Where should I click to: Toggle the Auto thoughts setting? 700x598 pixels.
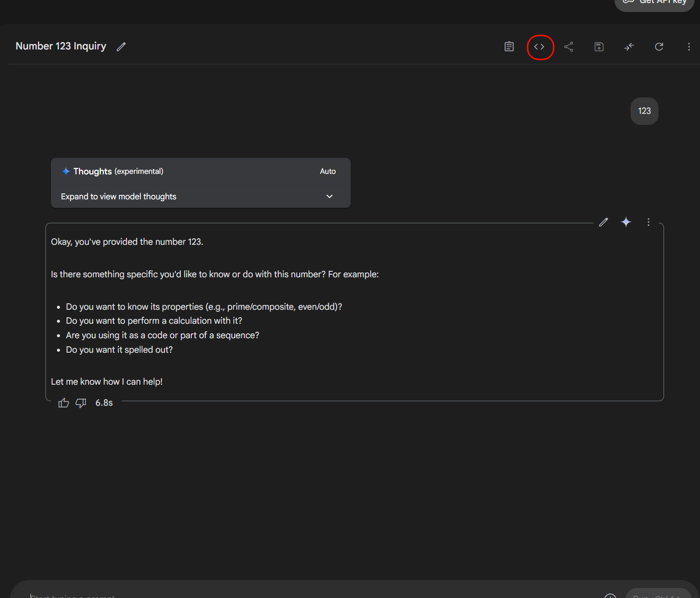328,171
